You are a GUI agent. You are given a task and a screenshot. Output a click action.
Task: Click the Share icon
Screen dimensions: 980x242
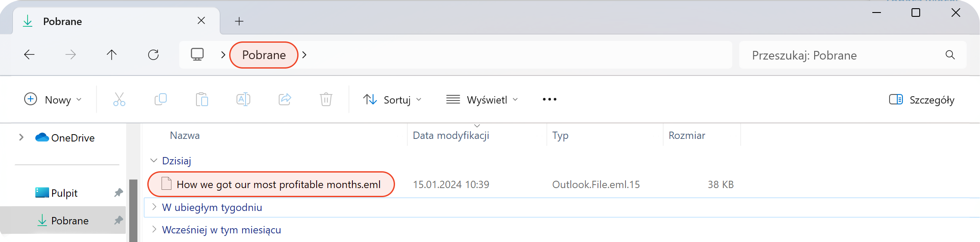pyautogui.click(x=285, y=100)
